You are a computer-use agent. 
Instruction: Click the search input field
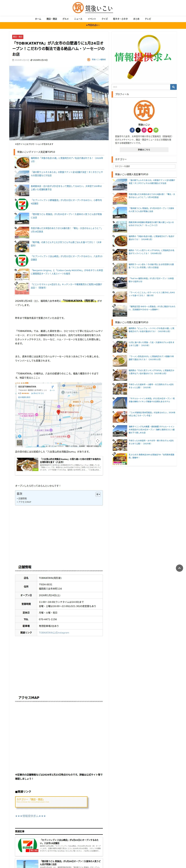pos(141,87)
